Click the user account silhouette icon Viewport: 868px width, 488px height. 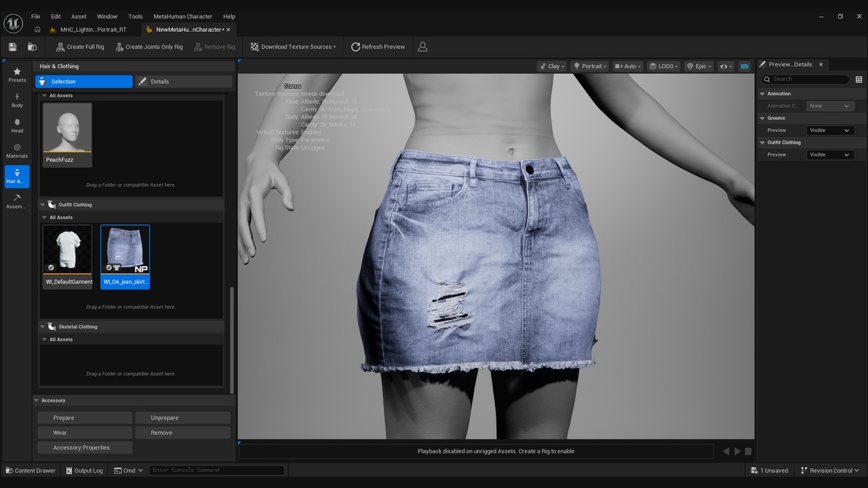pos(422,47)
